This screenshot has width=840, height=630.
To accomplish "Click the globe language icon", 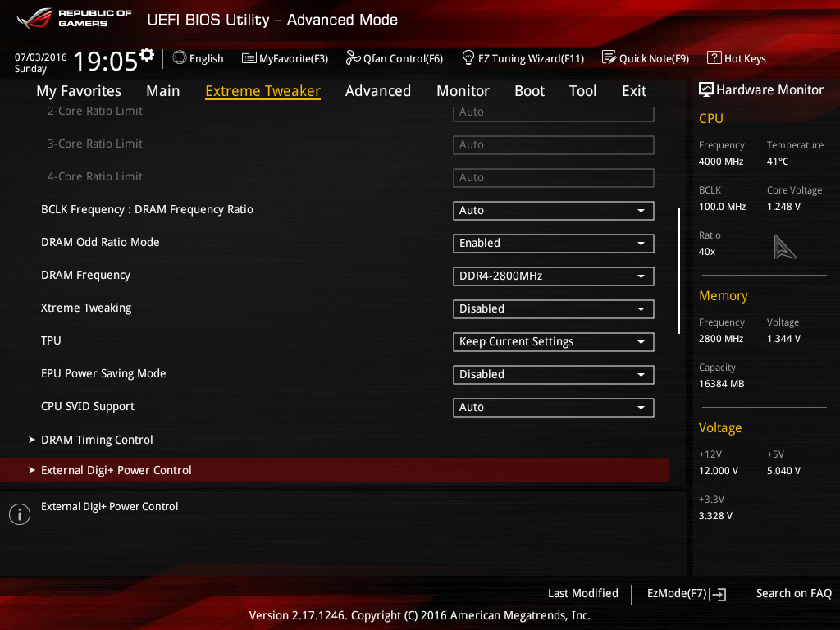I will tap(180, 58).
